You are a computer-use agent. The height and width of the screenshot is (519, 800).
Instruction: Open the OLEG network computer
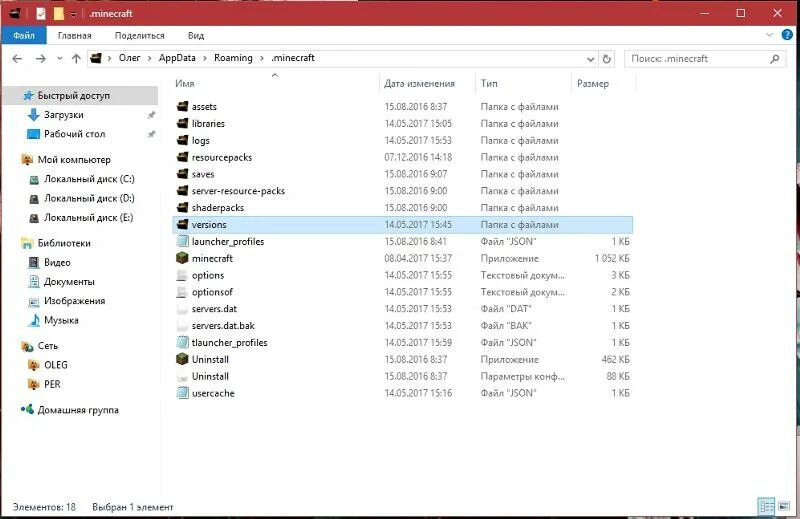(56, 365)
